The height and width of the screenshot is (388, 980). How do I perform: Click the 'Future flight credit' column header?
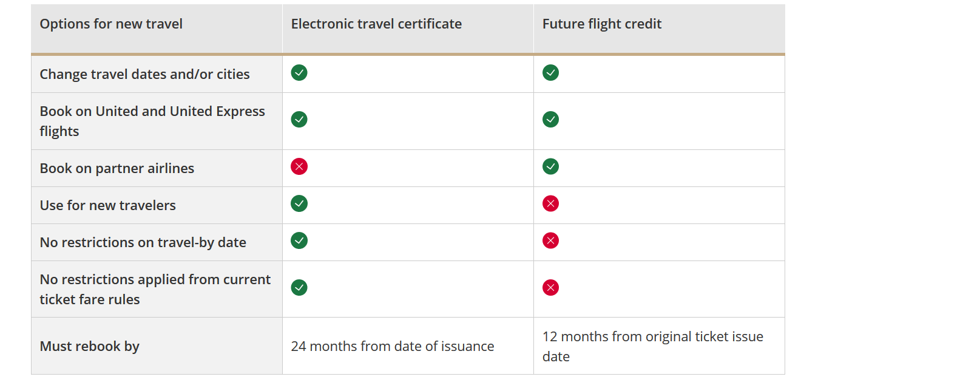pos(601,24)
